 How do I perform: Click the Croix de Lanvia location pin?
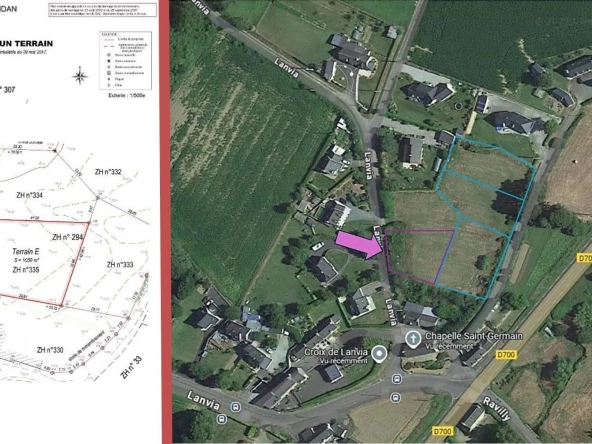click(379, 354)
